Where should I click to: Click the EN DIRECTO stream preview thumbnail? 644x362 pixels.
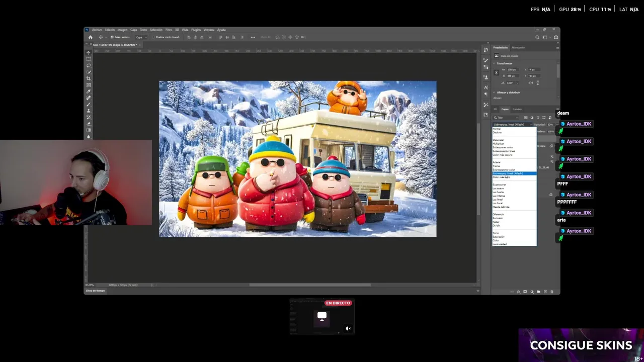(322, 317)
